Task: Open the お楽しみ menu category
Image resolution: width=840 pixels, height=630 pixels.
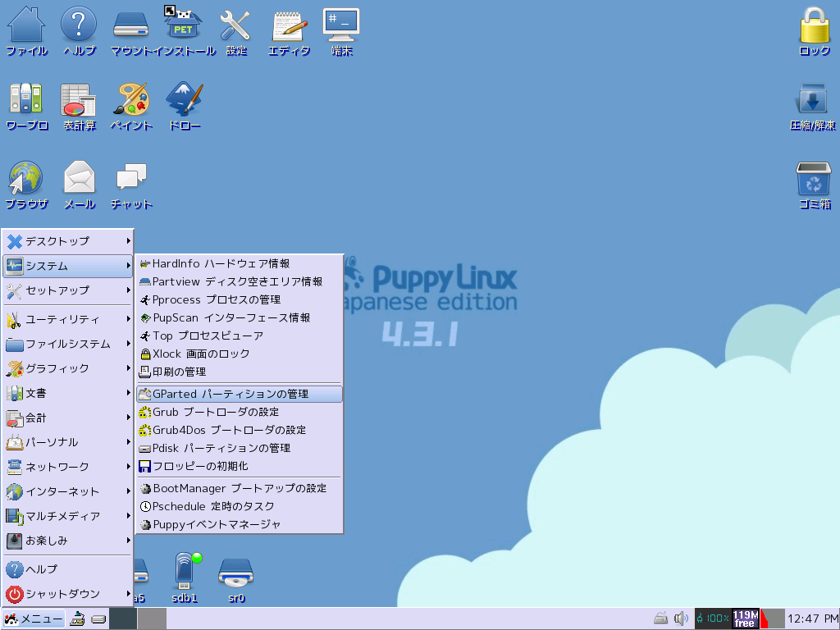Action: click(x=67, y=541)
